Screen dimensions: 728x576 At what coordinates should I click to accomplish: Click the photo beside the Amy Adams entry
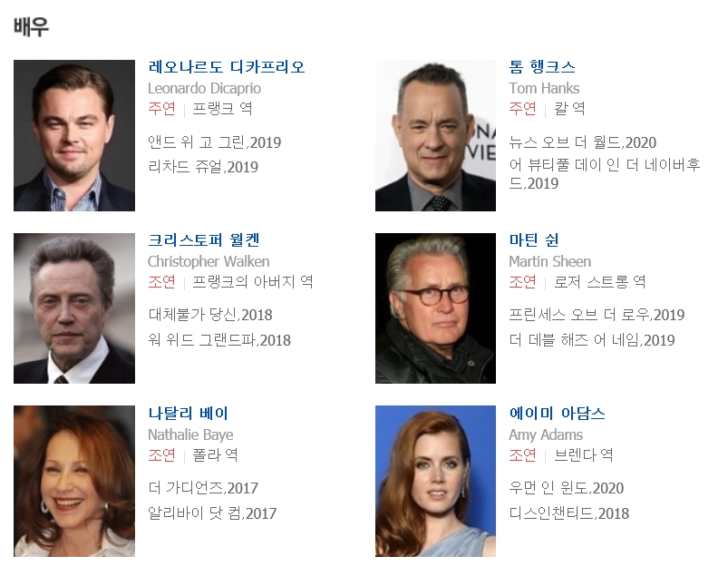click(x=435, y=481)
